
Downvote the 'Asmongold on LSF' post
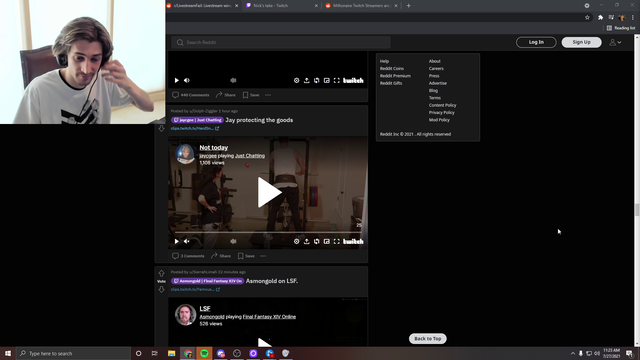point(161,289)
